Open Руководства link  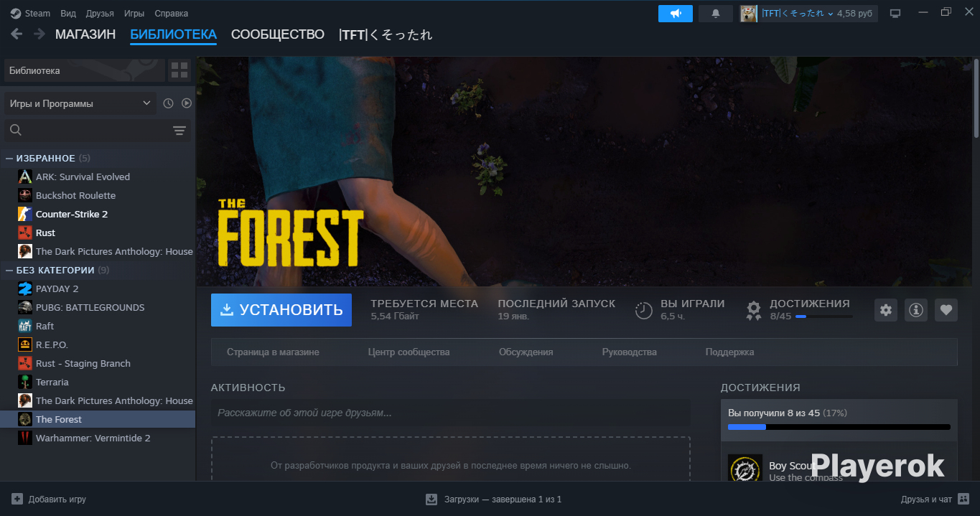point(629,352)
